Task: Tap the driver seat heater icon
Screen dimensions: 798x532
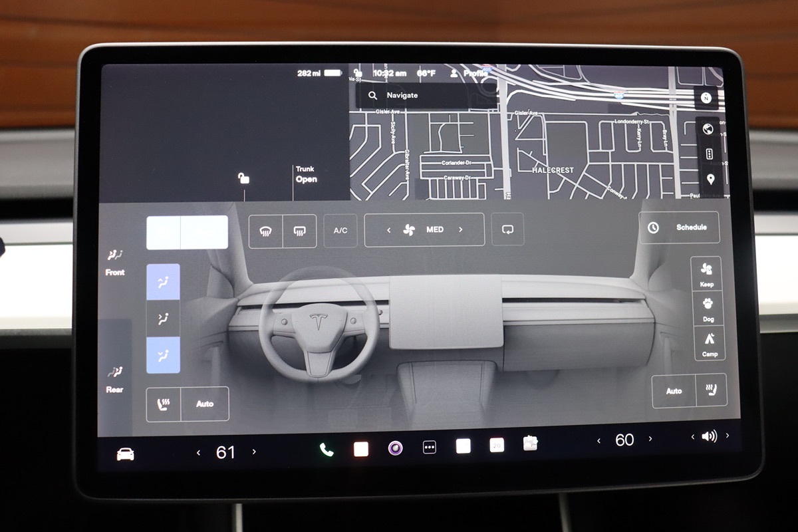Action: coord(164,404)
